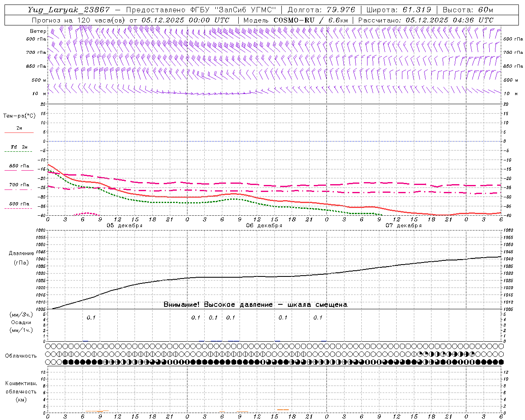This screenshot has height=420, width=525.
Task: Click the Облачность cloud cover label
Action: pos(21,356)
